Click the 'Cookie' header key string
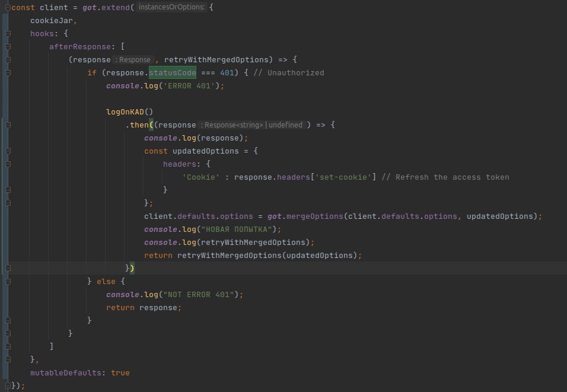 (x=200, y=177)
